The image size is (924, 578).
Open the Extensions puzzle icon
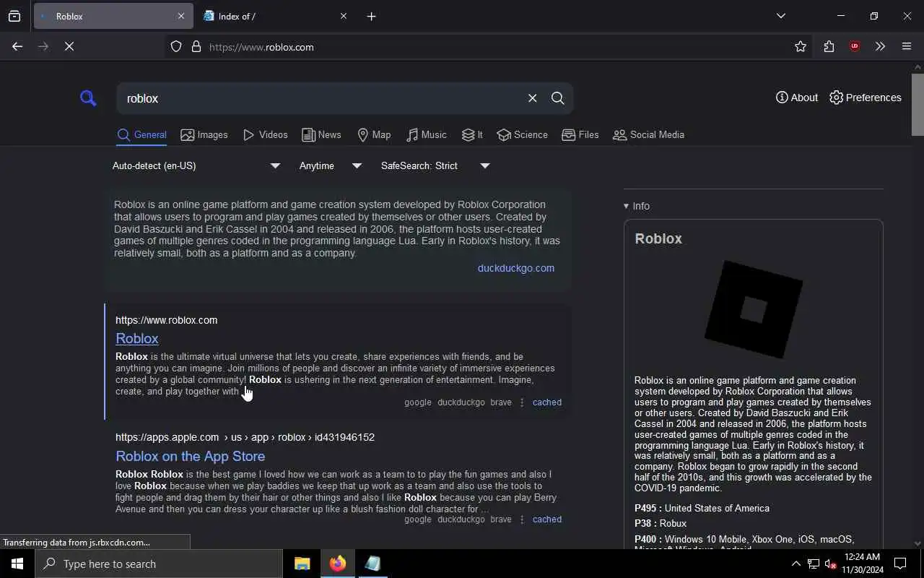829,47
